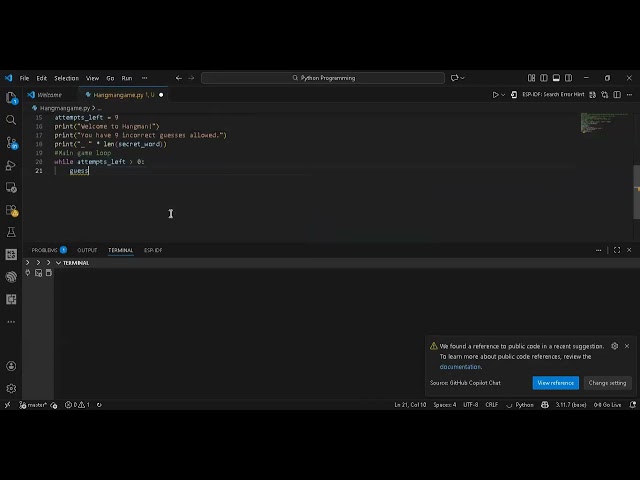
Task: Follow the documentation link in notification
Action: (x=460, y=367)
